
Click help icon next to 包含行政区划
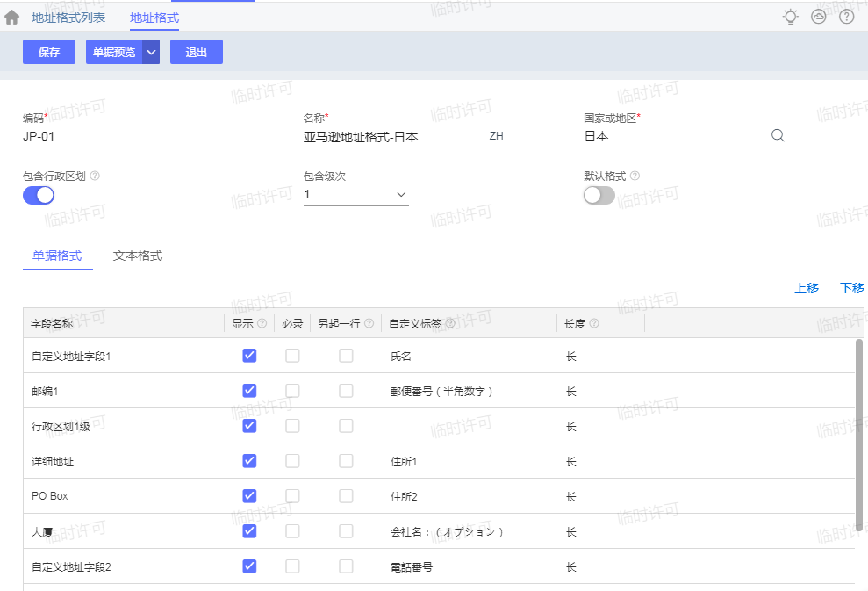tap(95, 176)
